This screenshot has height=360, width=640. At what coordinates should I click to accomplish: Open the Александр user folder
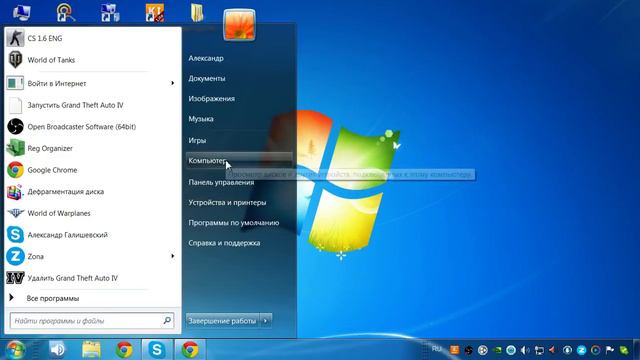click(x=206, y=58)
